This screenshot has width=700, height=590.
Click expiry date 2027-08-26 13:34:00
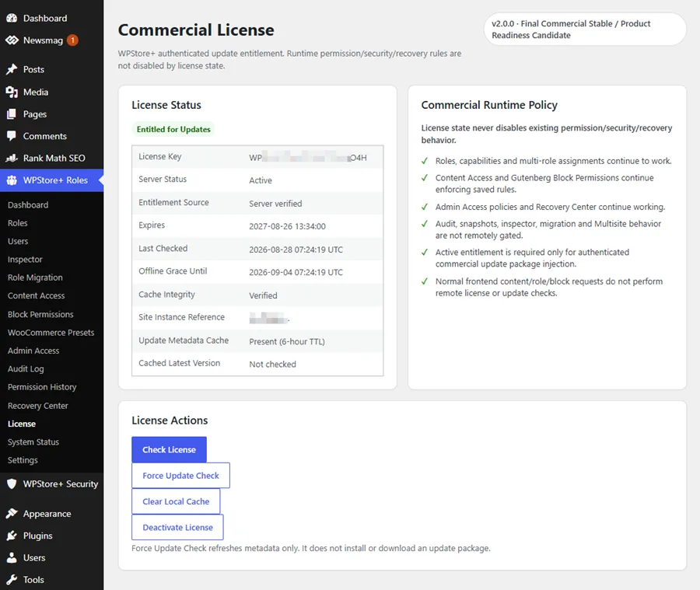click(288, 226)
